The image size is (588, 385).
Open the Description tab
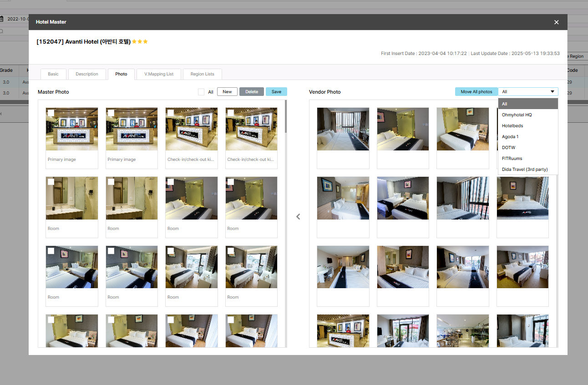tap(87, 74)
